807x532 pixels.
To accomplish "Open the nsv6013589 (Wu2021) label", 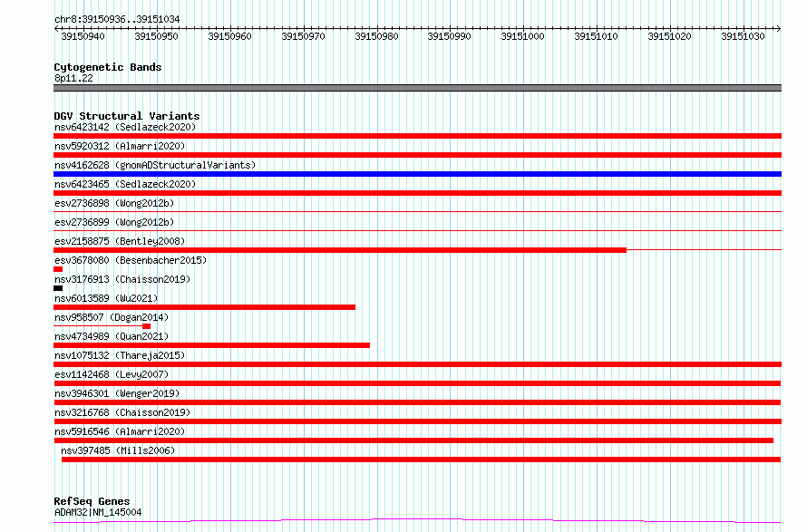I will click(106, 298).
